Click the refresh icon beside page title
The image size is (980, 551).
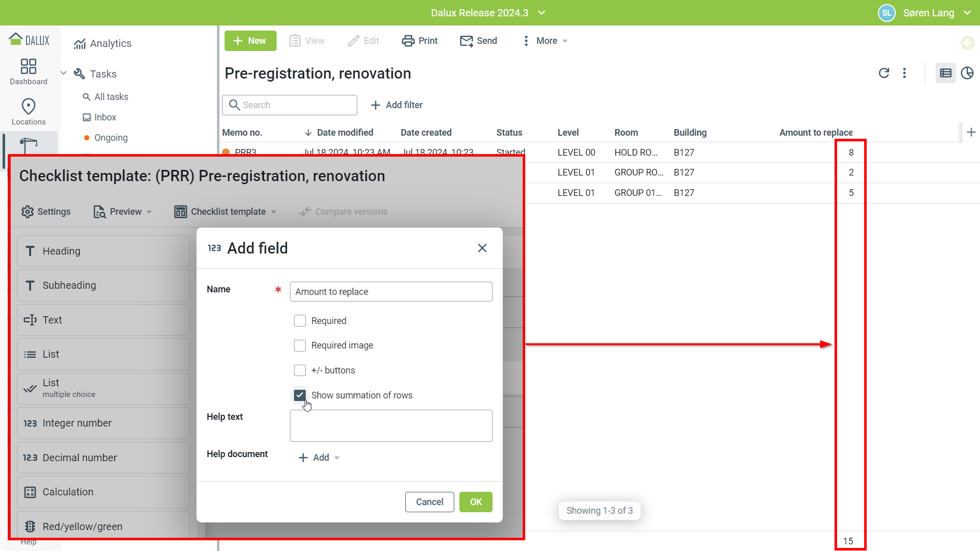pyautogui.click(x=884, y=73)
